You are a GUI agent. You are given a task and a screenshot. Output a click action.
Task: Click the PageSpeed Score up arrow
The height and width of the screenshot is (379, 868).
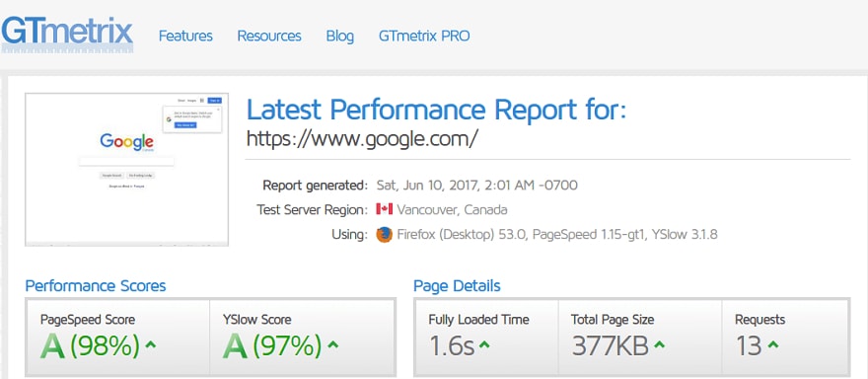tap(151, 344)
